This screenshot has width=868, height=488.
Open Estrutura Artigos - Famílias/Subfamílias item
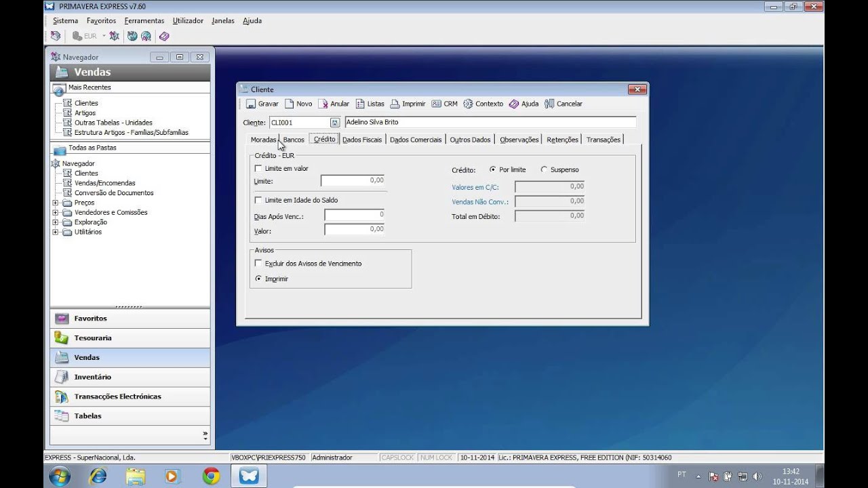132,133
